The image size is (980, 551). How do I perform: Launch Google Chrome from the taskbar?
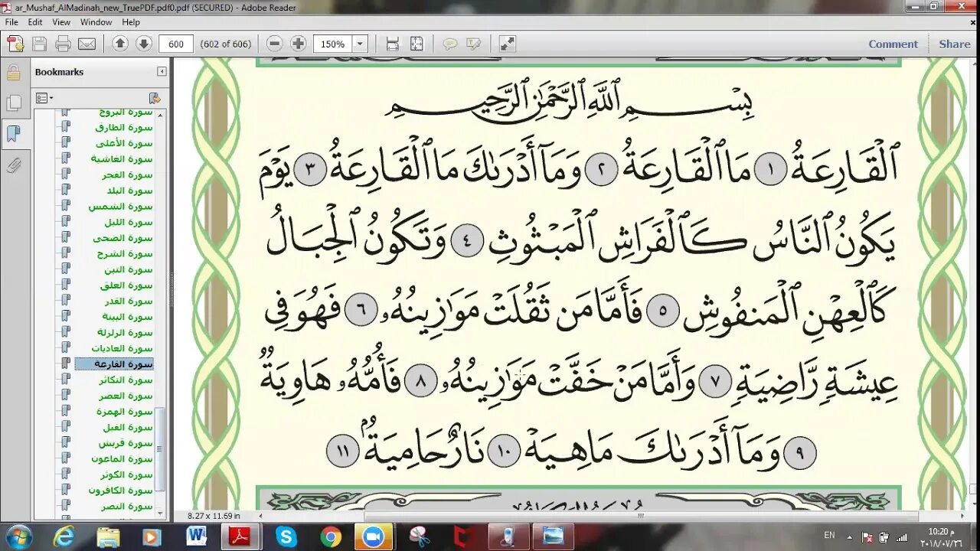point(331,536)
